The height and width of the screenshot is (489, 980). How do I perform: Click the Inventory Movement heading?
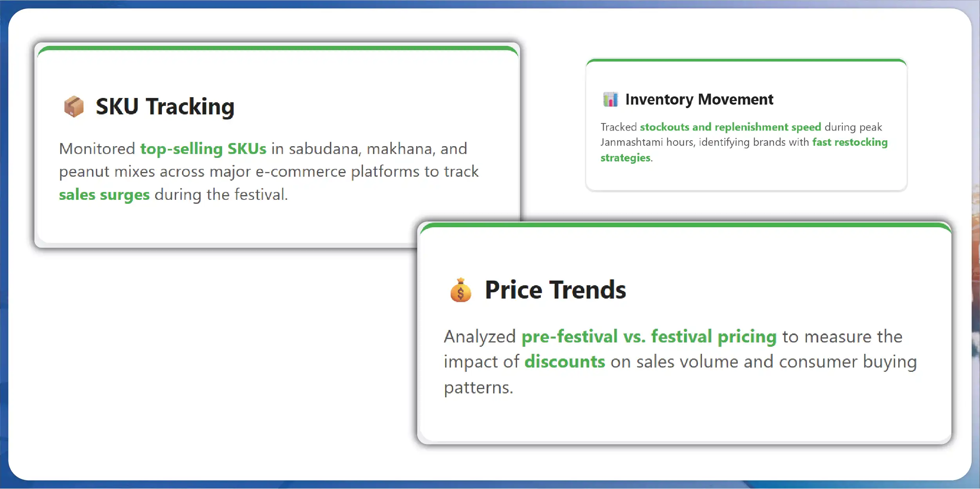(x=699, y=100)
